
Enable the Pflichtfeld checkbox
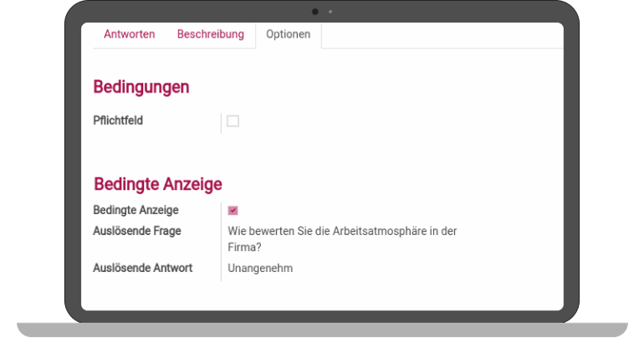(x=233, y=121)
